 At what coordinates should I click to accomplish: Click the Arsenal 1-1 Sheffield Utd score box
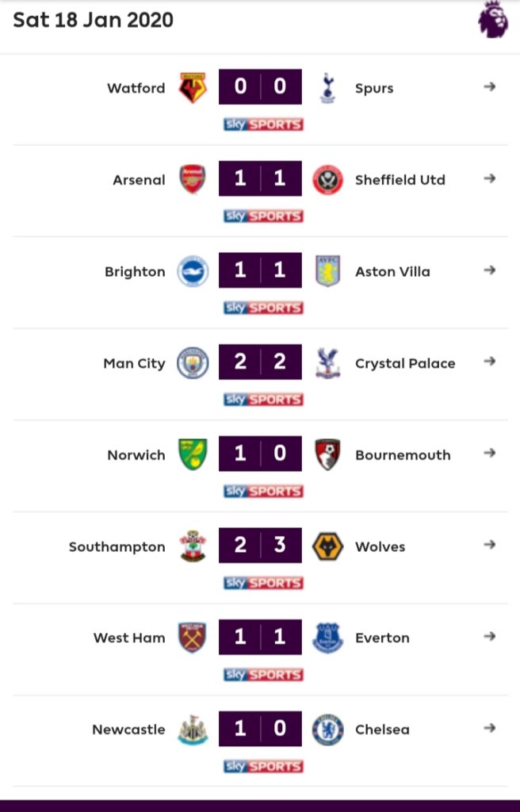click(x=260, y=180)
